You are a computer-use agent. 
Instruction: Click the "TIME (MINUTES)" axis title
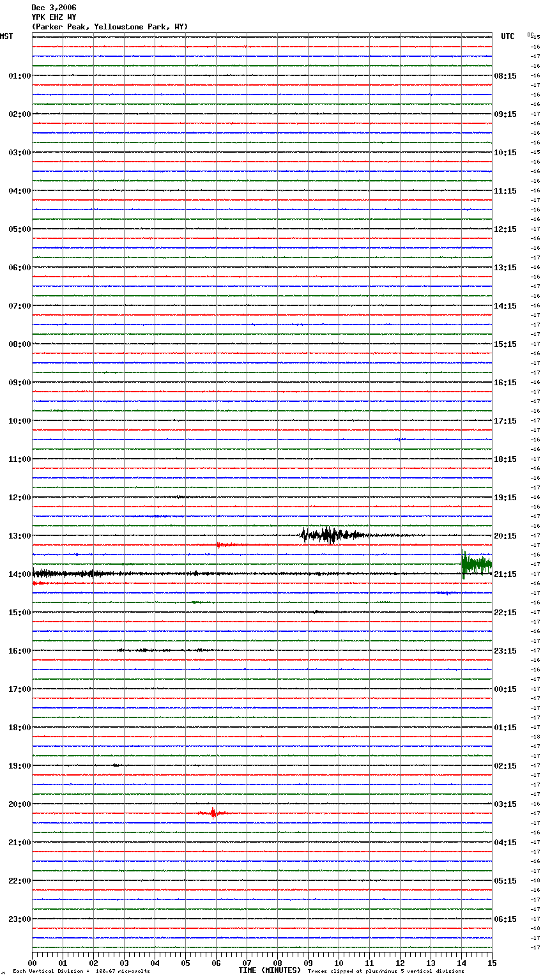(270, 970)
